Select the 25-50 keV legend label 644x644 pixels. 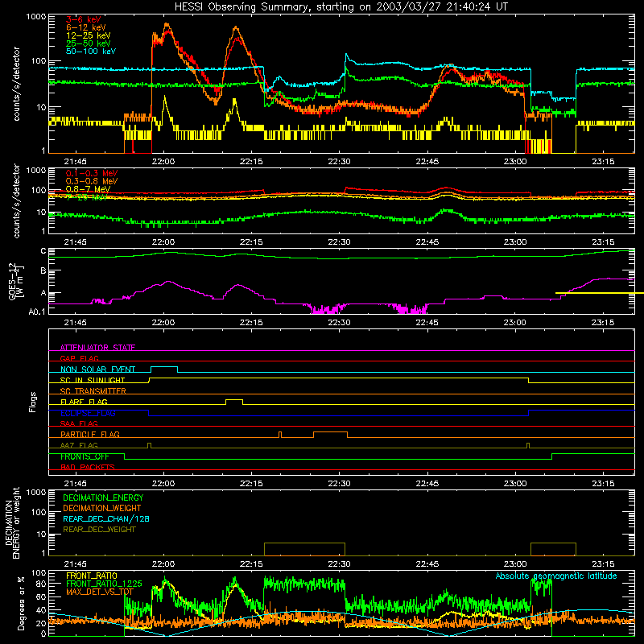point(89,43)
